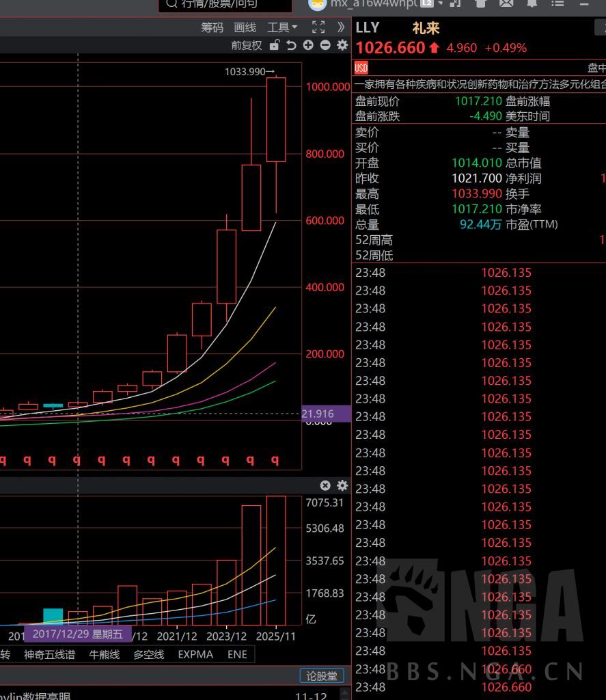Click the 1000.000 price axis label
This screenshot has height=700, width=606.
327,87
